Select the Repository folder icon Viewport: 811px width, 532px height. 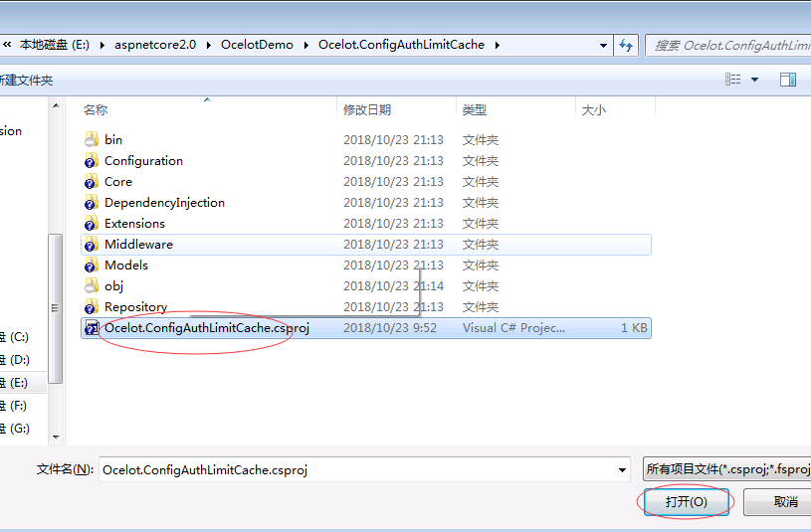tap(91, 306)
